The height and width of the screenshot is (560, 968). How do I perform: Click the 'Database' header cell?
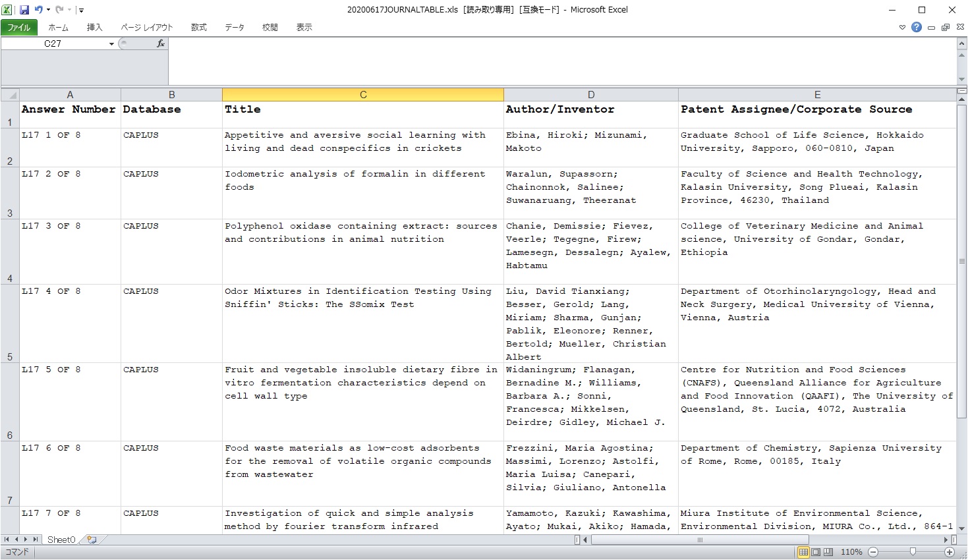coord(171,115)
